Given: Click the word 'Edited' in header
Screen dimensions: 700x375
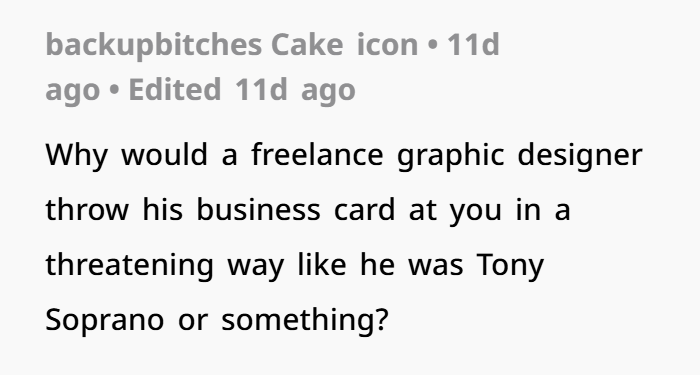Looking at the screenshot, I should (175, 90).
